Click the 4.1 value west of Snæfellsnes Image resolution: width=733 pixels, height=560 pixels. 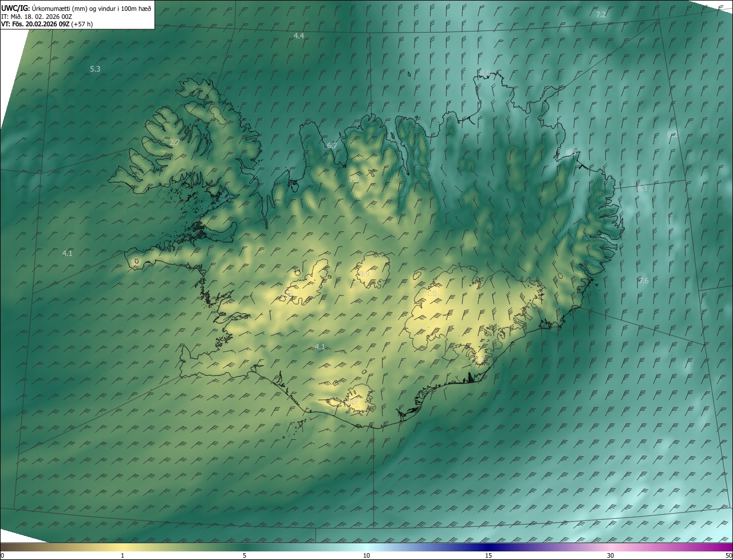tap(68, 253)
